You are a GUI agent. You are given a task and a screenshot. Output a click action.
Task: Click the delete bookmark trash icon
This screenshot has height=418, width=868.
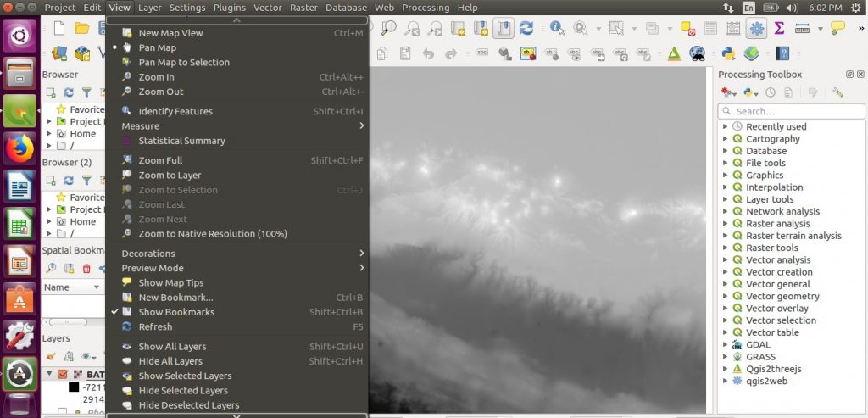tap(86, 269)
